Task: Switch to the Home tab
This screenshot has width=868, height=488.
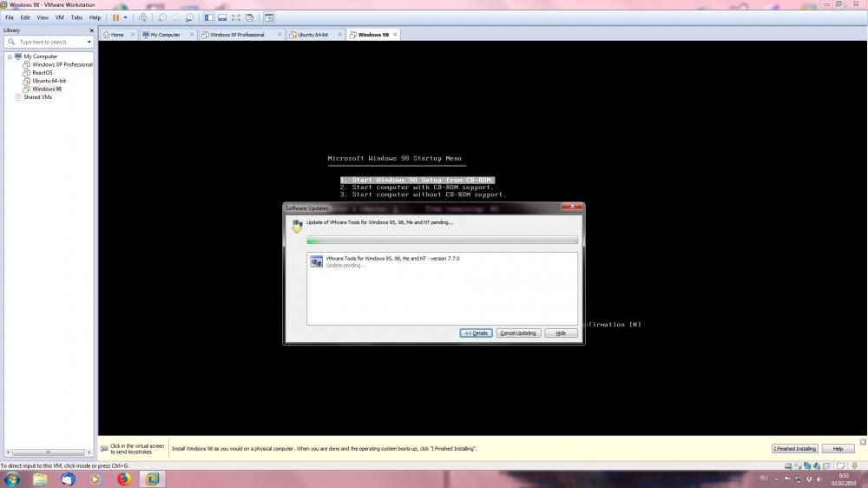Action: pyautogui.click(x=117, y=35)
